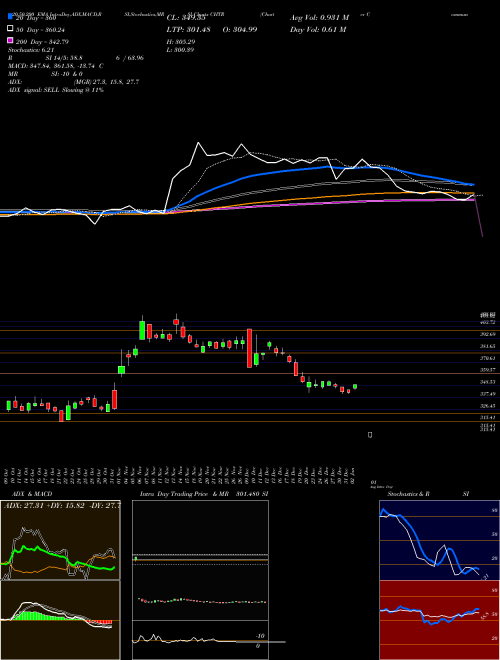
Task: Click the 'H: 305.29' high value
Action: pyautogui.click(x=181, y=42)
